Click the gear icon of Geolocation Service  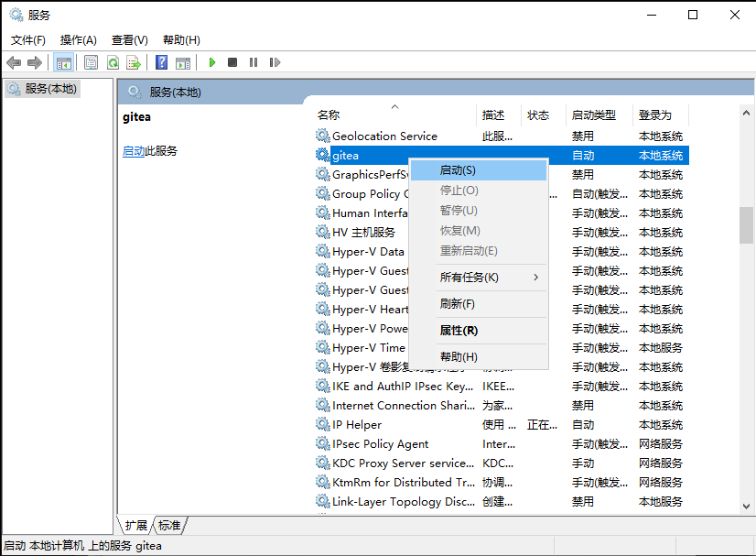[x=322, y=136]
